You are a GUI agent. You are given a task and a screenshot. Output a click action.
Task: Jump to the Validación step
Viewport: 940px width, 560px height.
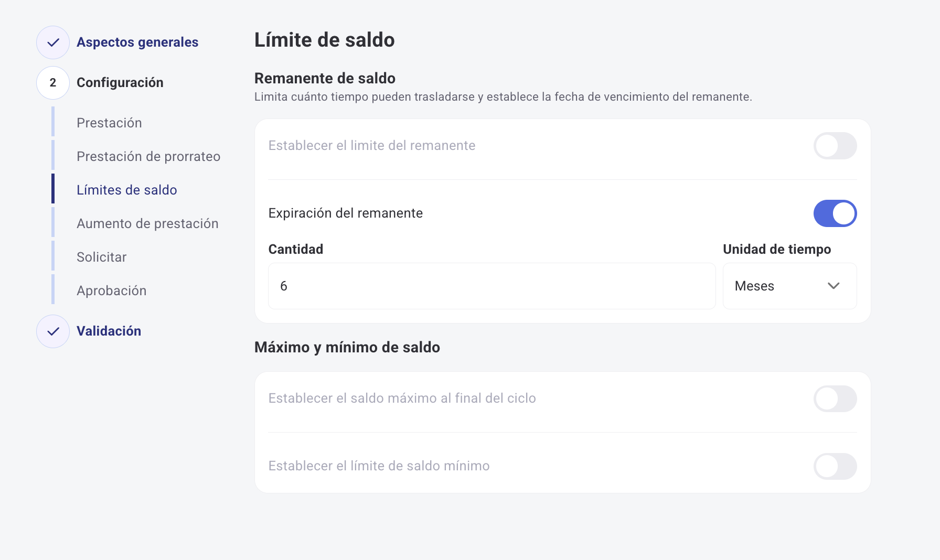tap(109, 331)
